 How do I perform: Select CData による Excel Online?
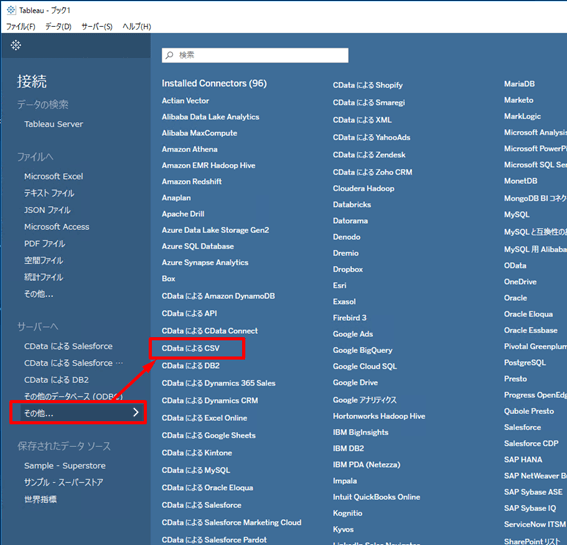(204, 418)
